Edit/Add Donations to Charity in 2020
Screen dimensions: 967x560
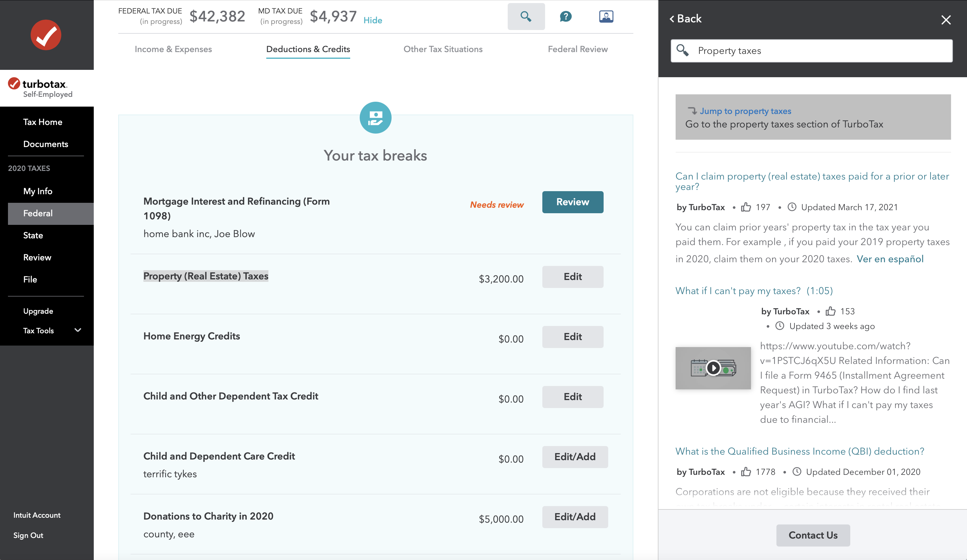click(575, 517)
